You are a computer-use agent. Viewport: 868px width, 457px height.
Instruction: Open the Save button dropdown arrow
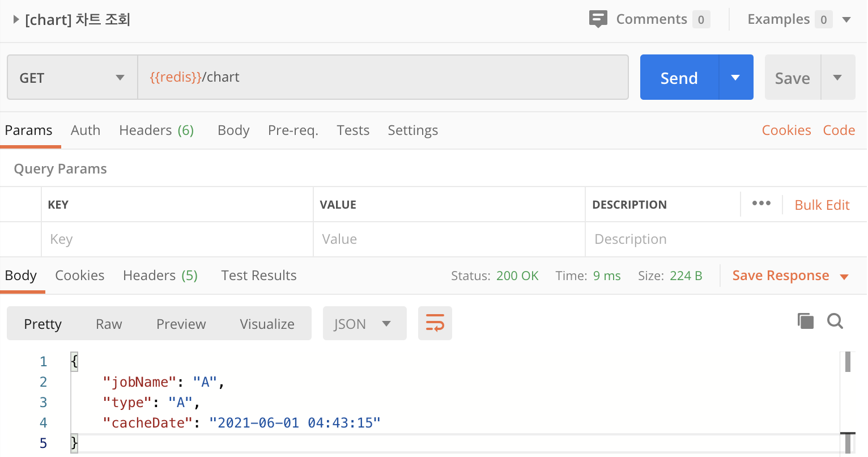point(837,77)
